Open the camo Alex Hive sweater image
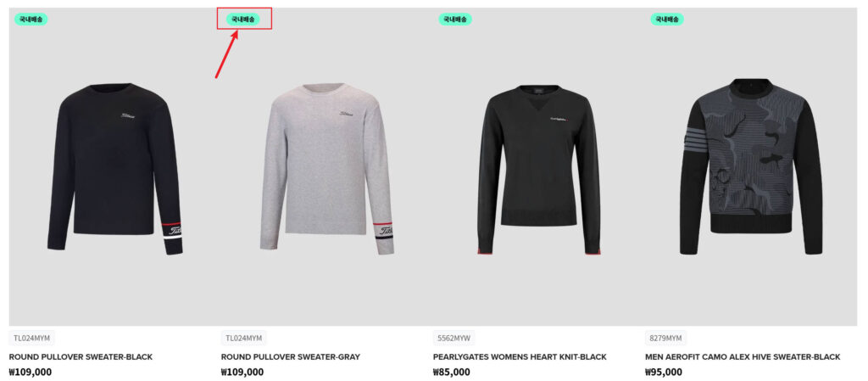 click(751, 166)
